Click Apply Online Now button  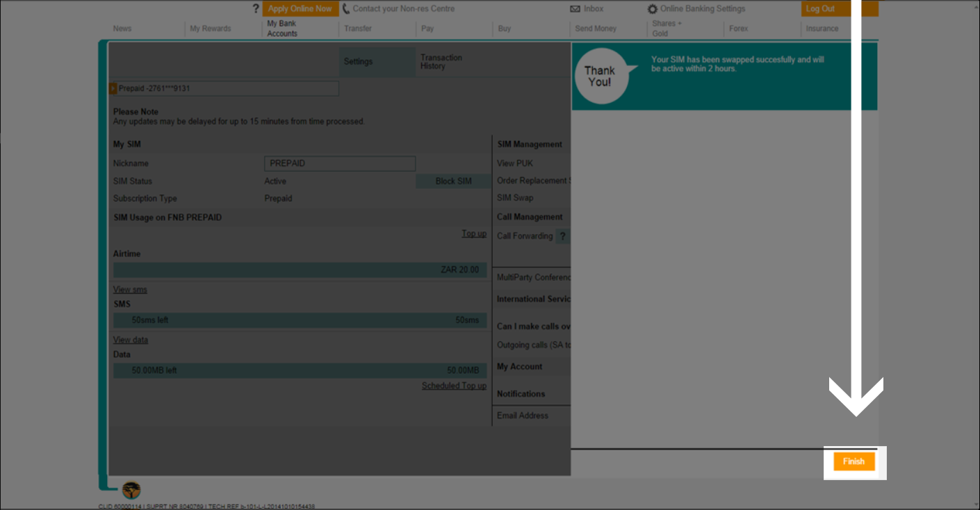coord(300,9)
